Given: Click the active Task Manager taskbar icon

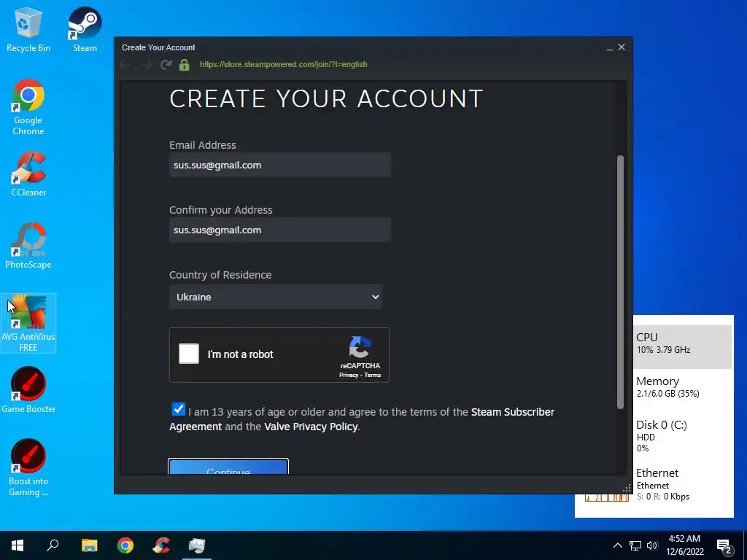Looking at the screenshot, I should click(x=197, y=545).
